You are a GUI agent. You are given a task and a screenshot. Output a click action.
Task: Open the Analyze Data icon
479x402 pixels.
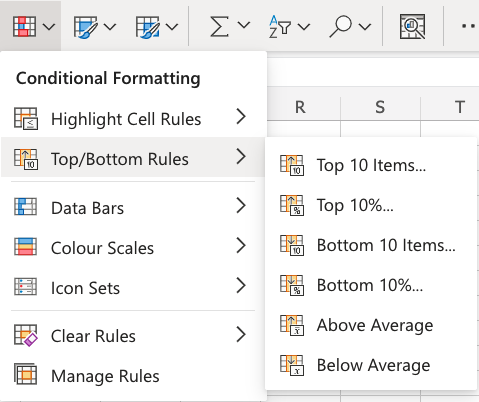click(412, 26)
